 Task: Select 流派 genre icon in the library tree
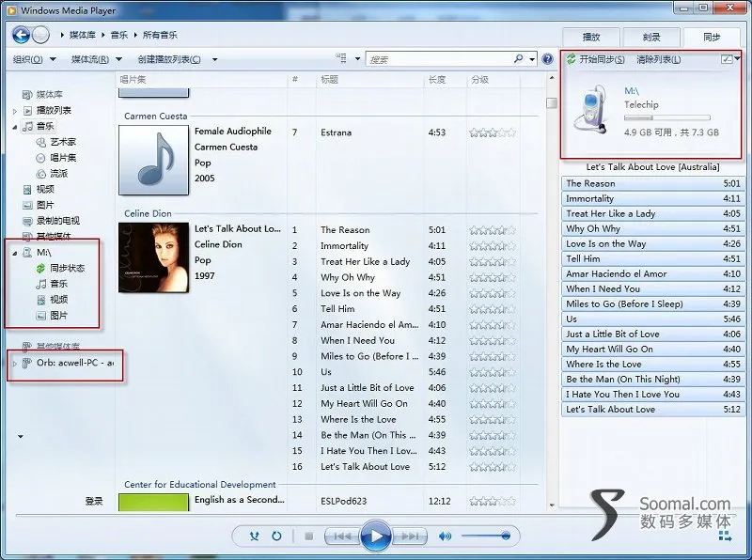40,174
